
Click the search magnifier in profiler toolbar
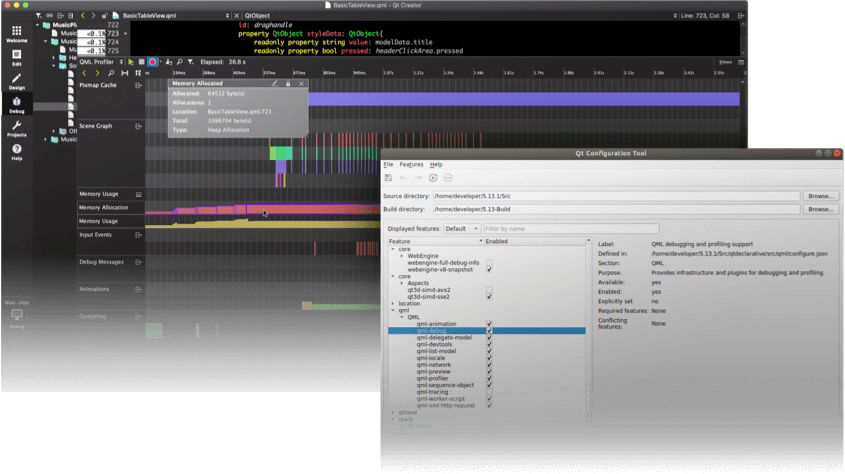(x=179, y=62)
